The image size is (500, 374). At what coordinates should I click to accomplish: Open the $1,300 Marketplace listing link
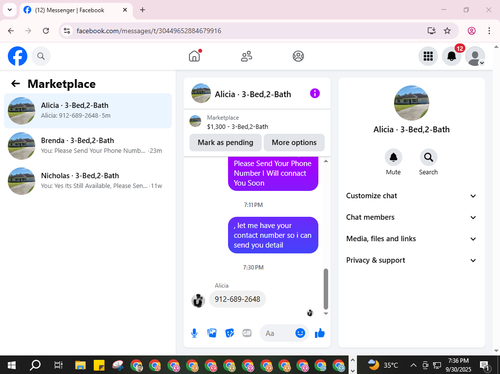(237, 127)
